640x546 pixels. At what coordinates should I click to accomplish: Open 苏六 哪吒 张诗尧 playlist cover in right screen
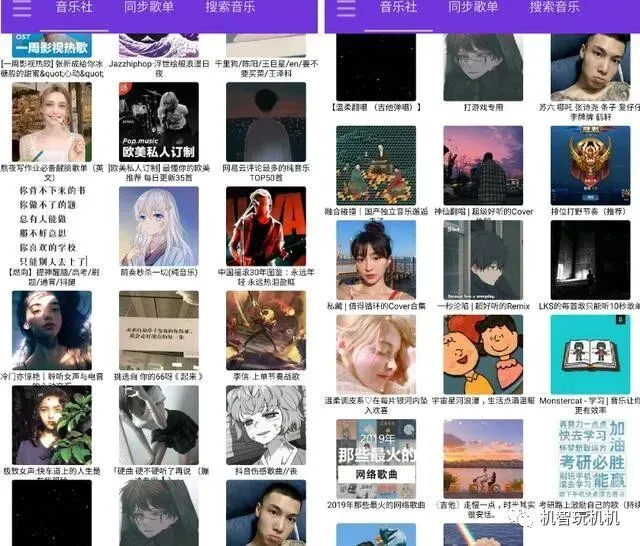(590, 67)
